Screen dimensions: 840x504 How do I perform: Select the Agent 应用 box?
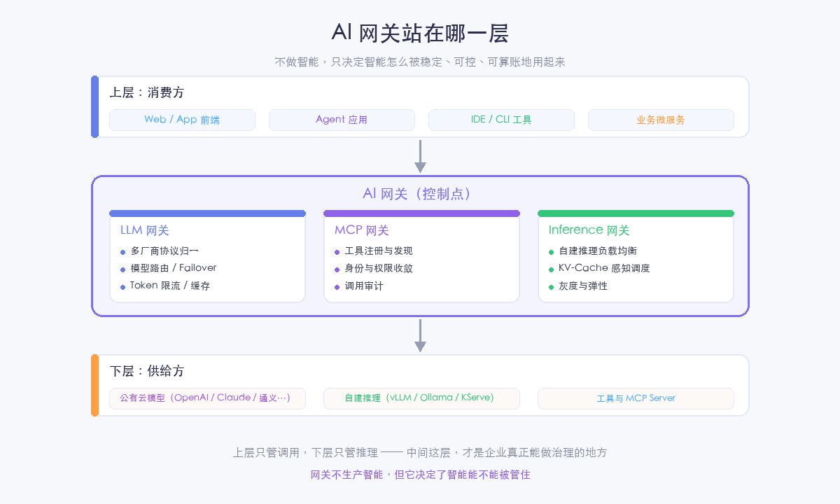coord(342,120)
